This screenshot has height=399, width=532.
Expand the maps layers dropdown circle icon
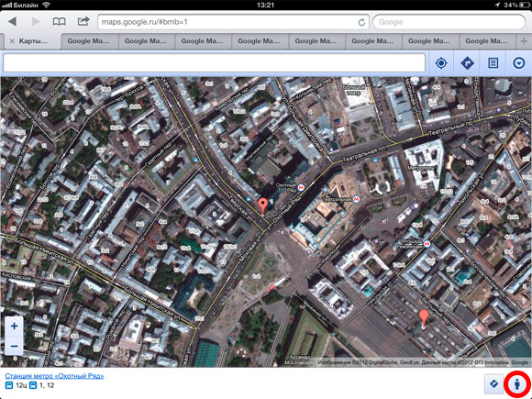519,63
